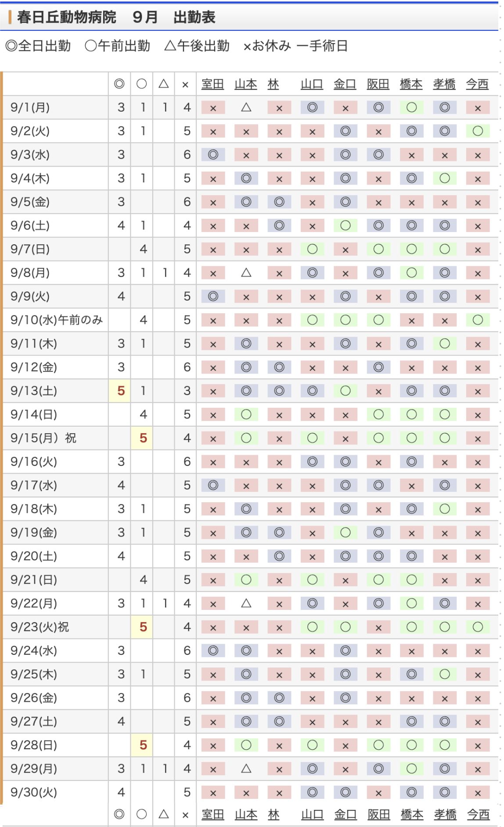The height and width of the screenshot is (827, 504).
Task: Click the triangle column header at top
Action: (x=164, y=84)
